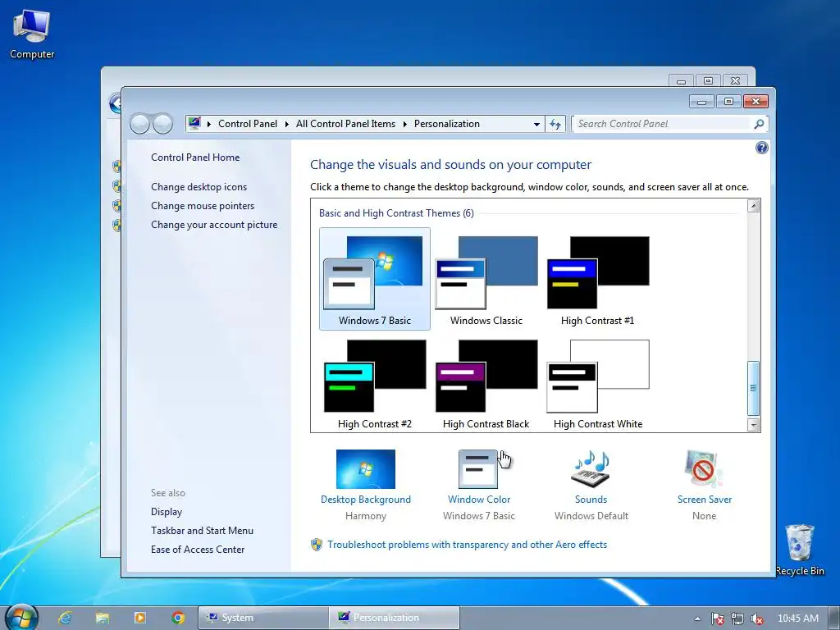840x630 pixels.
Task: Click the Screen Saver icon
Action: (x=704, y=469)
